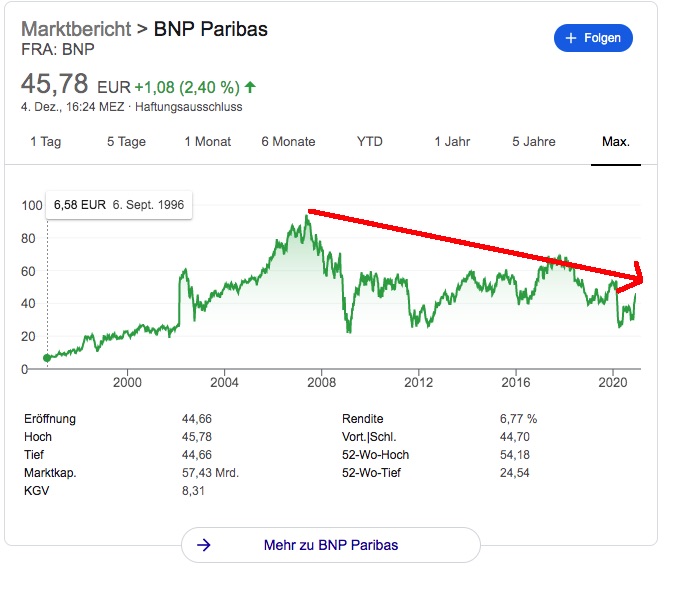The width and height of the screenshot is (700, 600).
Task: Switch to the 5 Tage tab
Action: [x=126, y=142]
